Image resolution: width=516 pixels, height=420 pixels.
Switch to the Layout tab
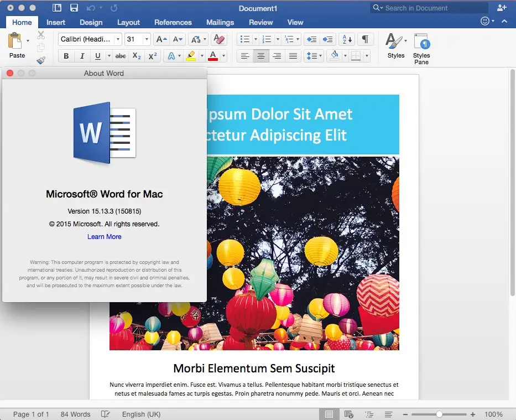128,22
